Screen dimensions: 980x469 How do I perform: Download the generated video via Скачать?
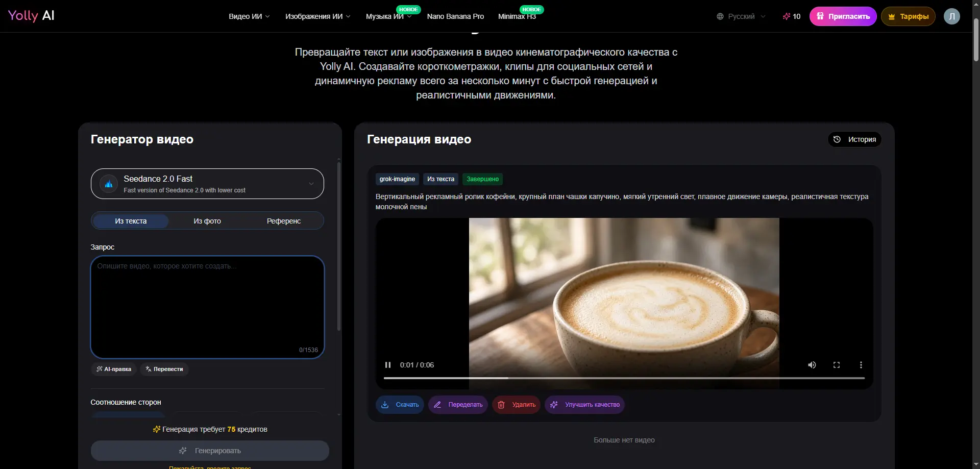pyautogui.click(x=400, y=405)
